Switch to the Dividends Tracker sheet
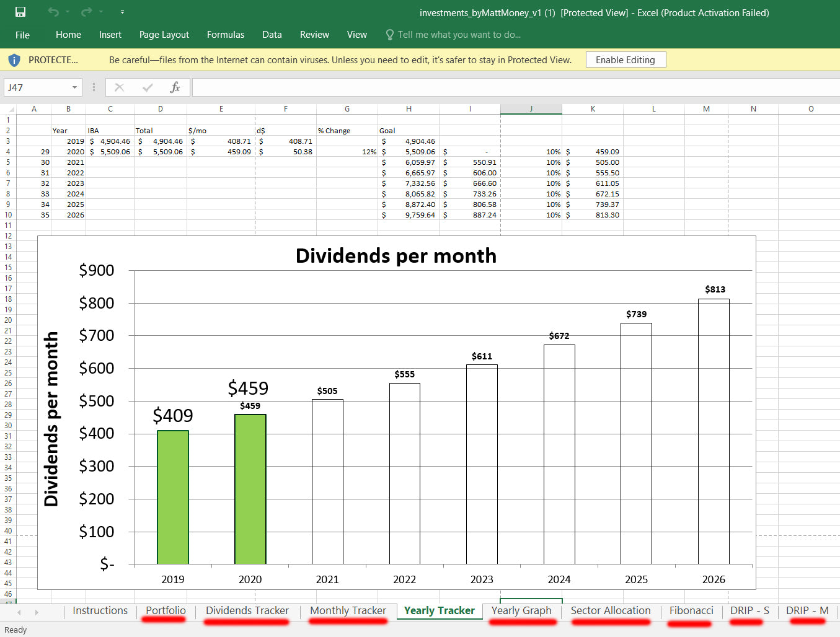This screenshot has width=840, height=637. coord(247,610)
